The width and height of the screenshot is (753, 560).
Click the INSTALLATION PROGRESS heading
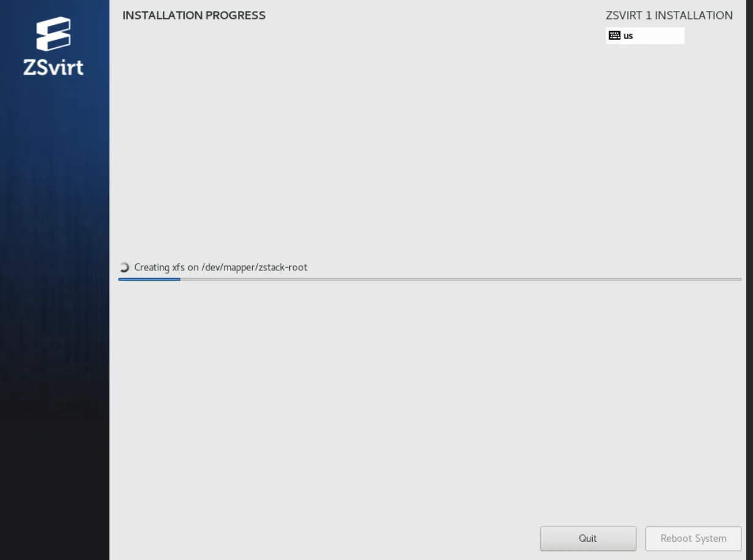[x=194, y=15]
